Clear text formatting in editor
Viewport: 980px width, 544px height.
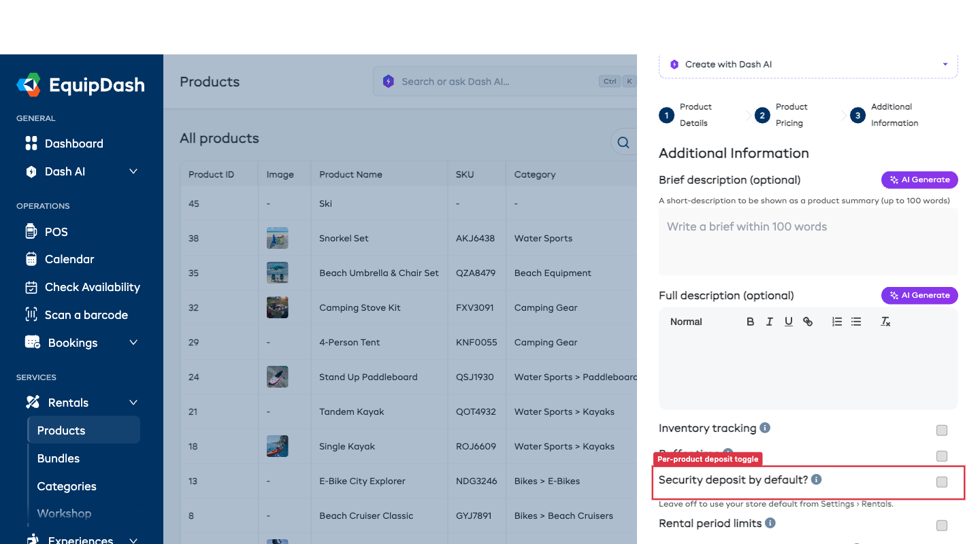pyautogui.click(x=885, y=322)
